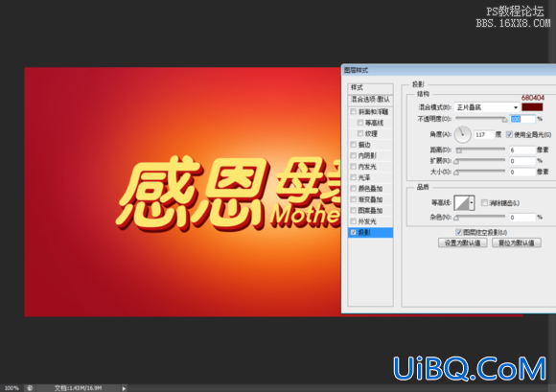Click the 杂色 noise value field

click(x=522, y=218)
